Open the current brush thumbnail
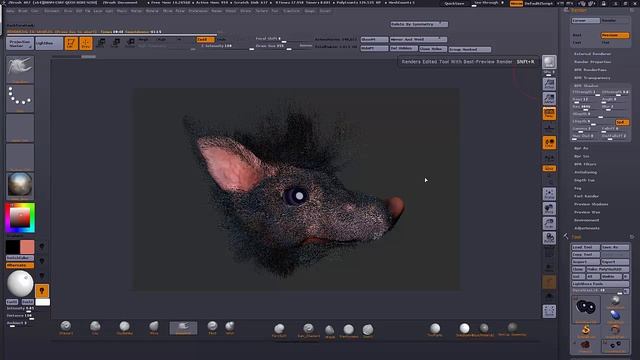640x360 pixels. click(20, 69)
